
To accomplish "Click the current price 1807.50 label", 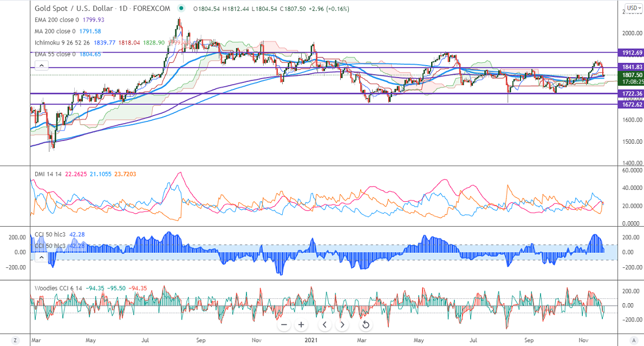I will pos(630,75).
